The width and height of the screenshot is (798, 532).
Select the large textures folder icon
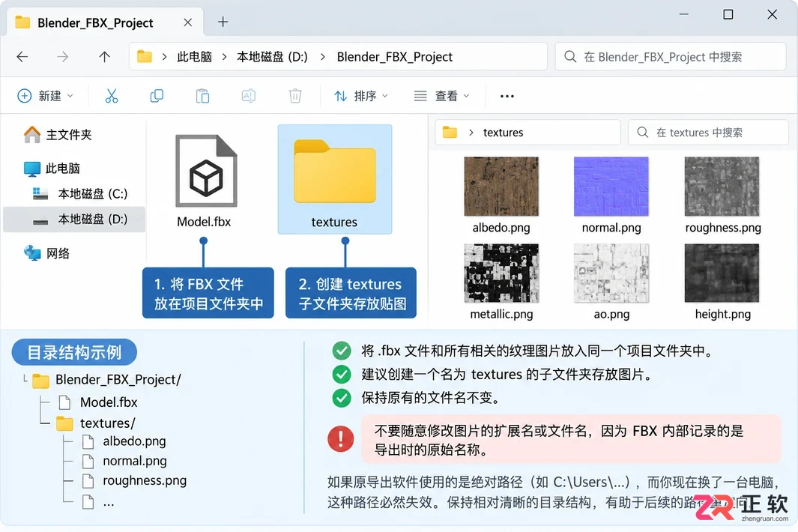335,172
